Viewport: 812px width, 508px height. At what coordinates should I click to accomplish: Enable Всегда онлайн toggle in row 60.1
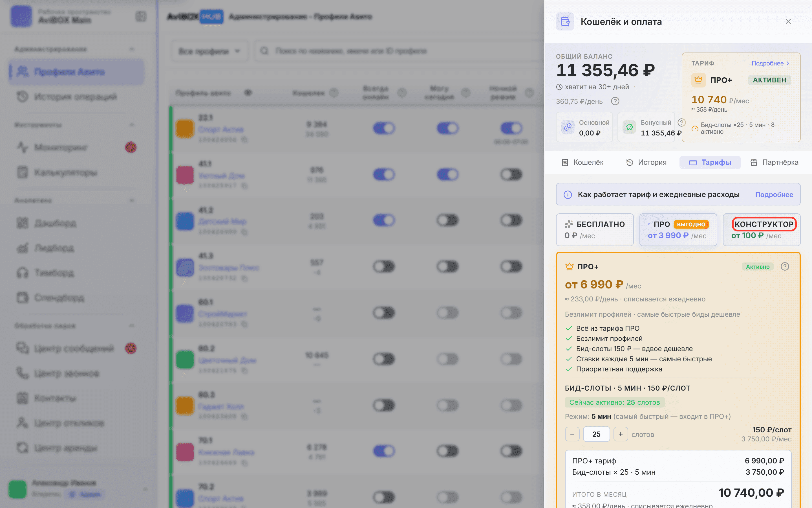(384, 313)
